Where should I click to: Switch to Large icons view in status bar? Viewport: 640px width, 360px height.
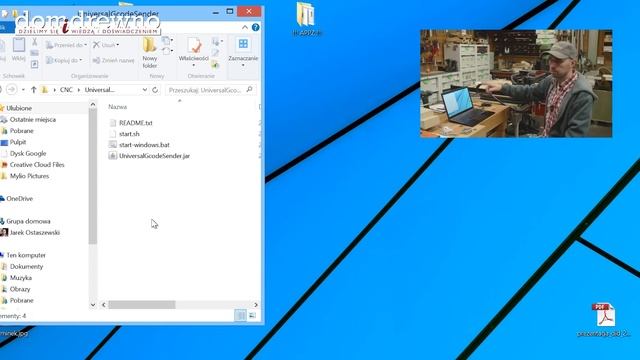(252, 315)
